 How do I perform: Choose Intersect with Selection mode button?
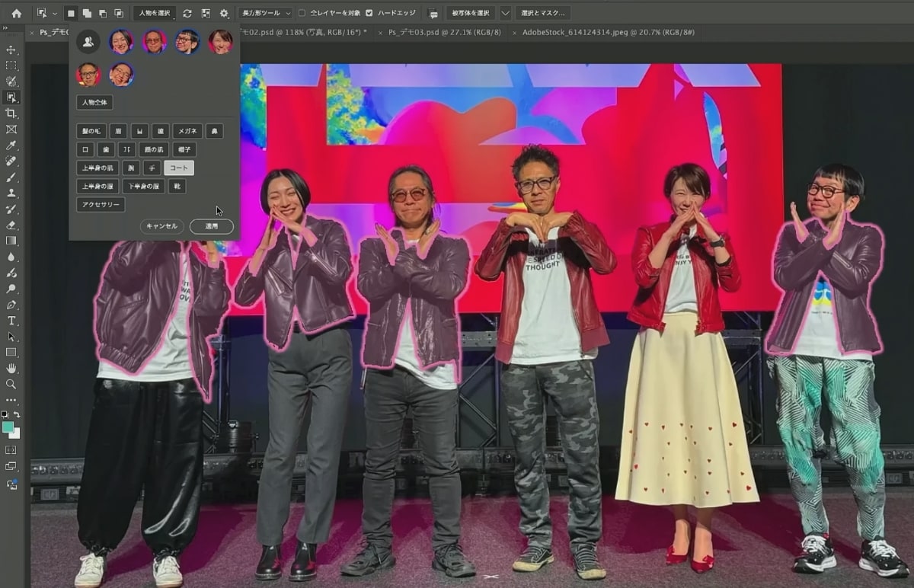click(119, 13)
